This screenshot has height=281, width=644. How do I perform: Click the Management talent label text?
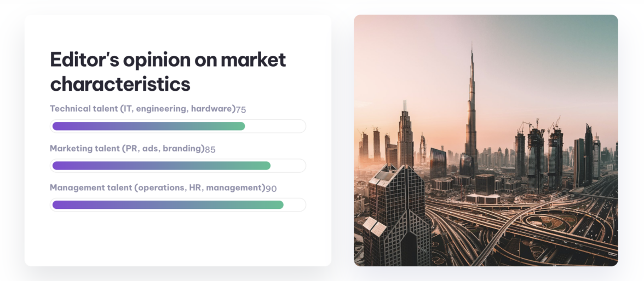(157, 188)
